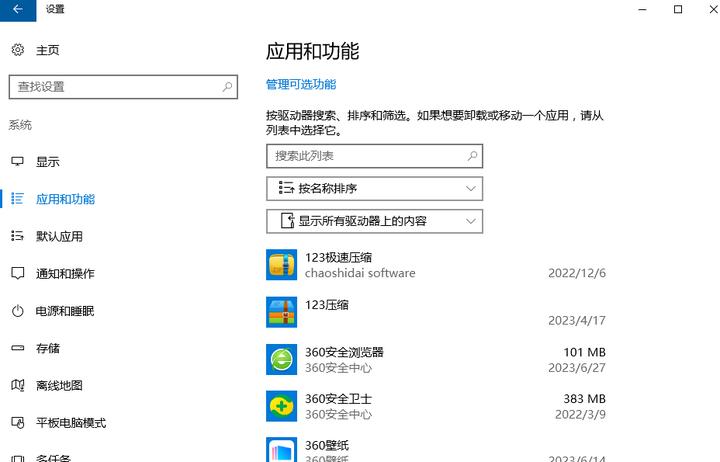Select the 360壁纸 app name

coord(327,445)
